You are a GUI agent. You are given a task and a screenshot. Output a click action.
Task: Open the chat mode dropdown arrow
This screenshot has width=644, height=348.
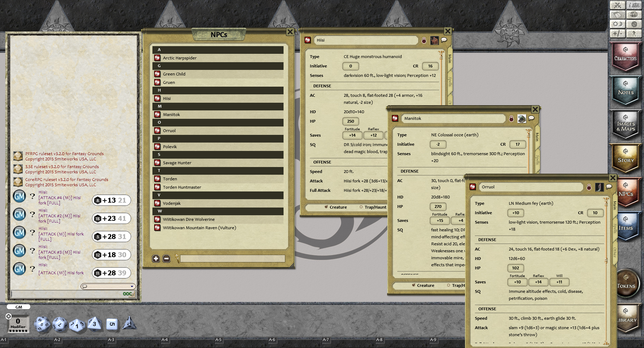[x=132, y=286]
